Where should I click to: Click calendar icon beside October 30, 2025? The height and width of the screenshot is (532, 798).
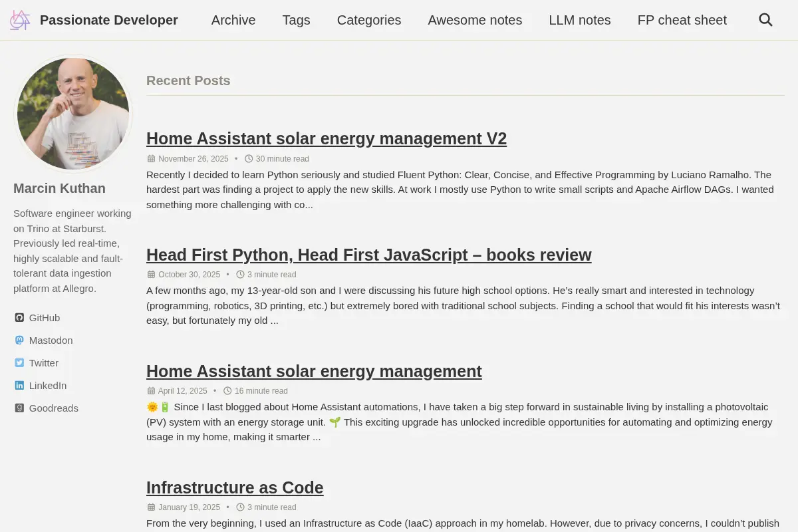(151, 275)
